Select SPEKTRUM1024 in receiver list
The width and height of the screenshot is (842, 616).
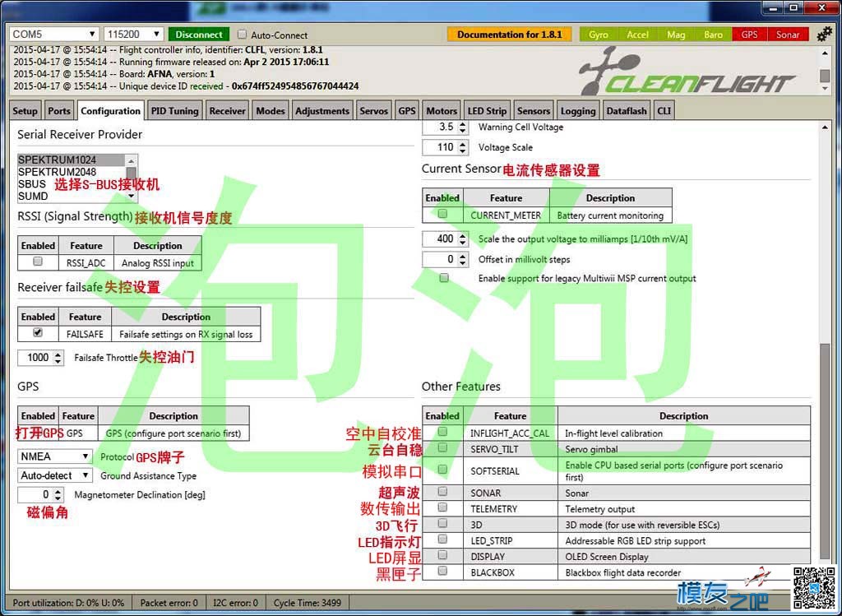pyautogui.click(x=72, y=160)
